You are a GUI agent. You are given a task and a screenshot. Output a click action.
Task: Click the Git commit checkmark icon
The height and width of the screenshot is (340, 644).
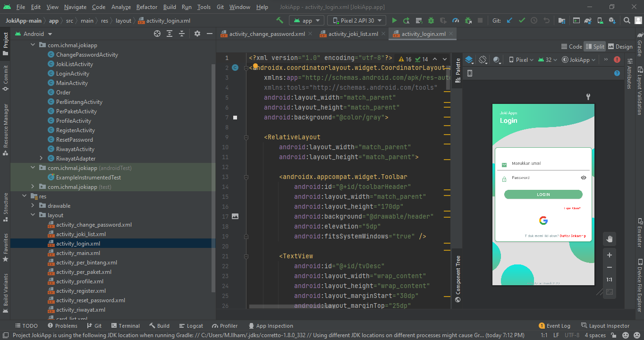[x=522, y=21]
